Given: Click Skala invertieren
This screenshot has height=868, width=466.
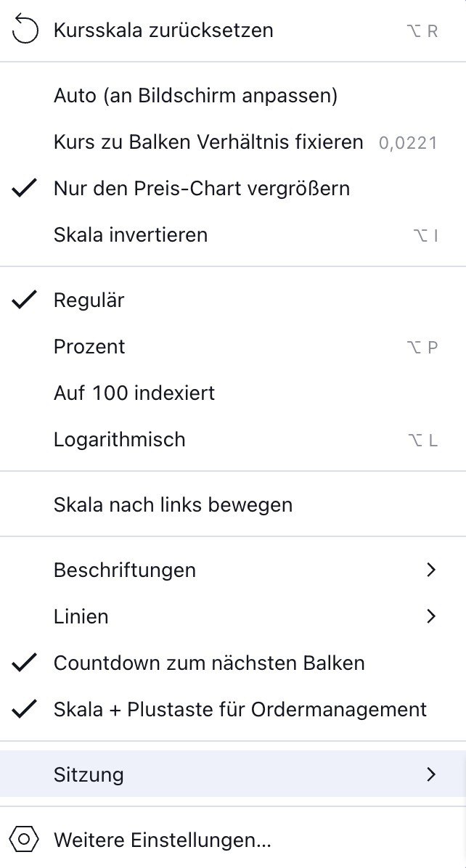Looking at the screenshot, I should (x=131, y=235).
